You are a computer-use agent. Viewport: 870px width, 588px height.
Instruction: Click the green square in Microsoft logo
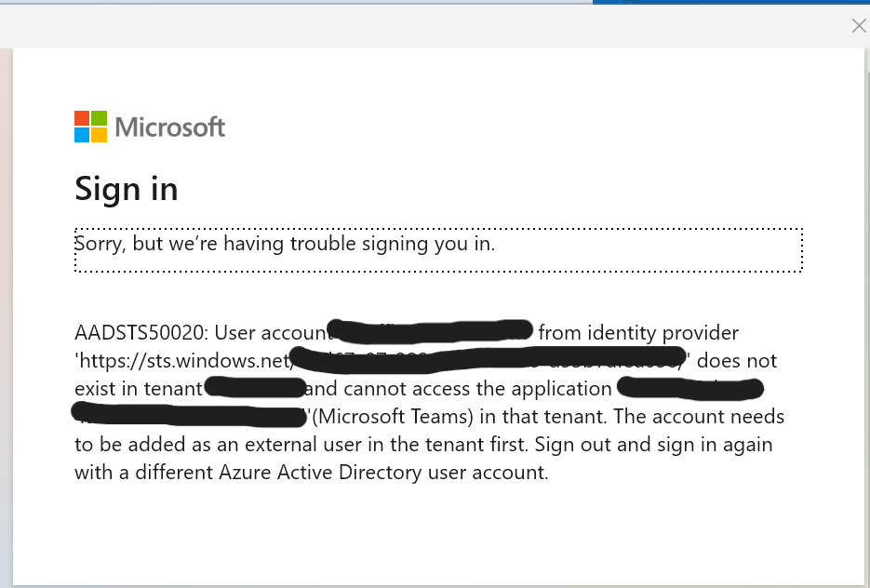pos(99,118)
